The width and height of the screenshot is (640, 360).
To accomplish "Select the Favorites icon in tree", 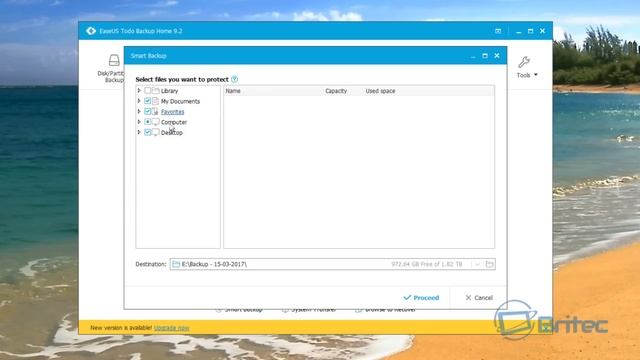I will [x=156, y=111].
